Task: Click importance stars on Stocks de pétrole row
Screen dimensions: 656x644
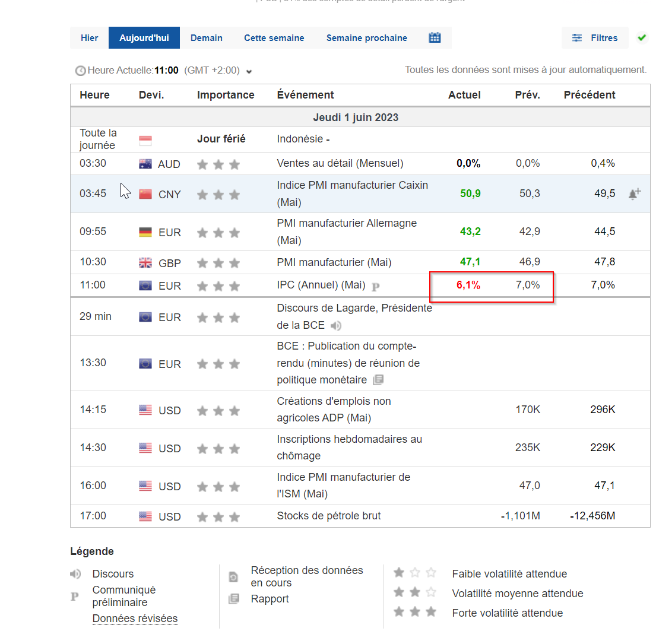Action: coord(218,517)
